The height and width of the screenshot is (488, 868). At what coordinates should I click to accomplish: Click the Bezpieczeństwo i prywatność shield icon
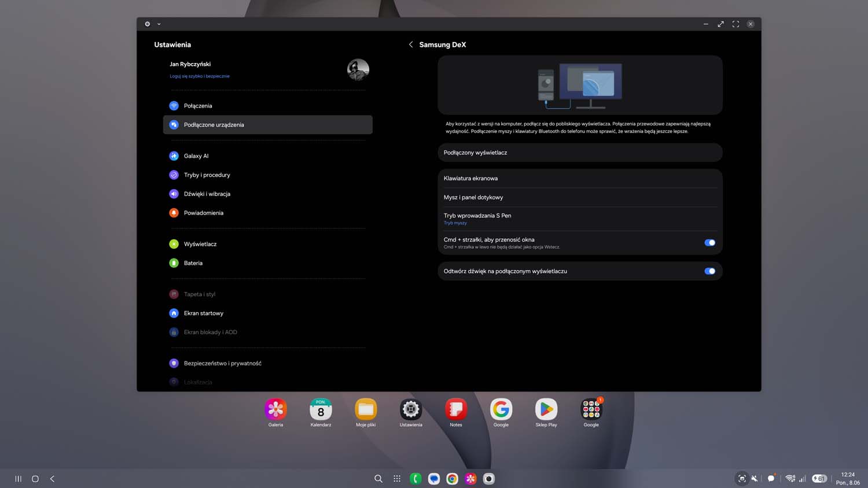pyautogui.click(x=174, y=364)
